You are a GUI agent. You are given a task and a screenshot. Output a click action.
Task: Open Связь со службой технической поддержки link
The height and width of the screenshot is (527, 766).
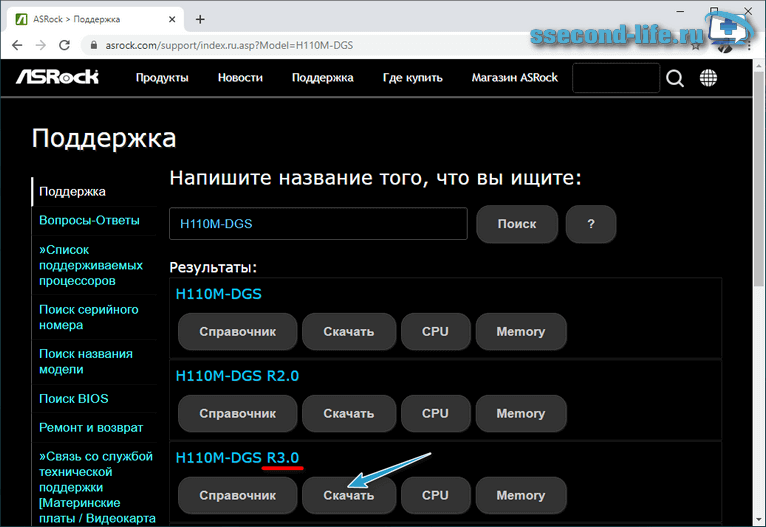97,487
